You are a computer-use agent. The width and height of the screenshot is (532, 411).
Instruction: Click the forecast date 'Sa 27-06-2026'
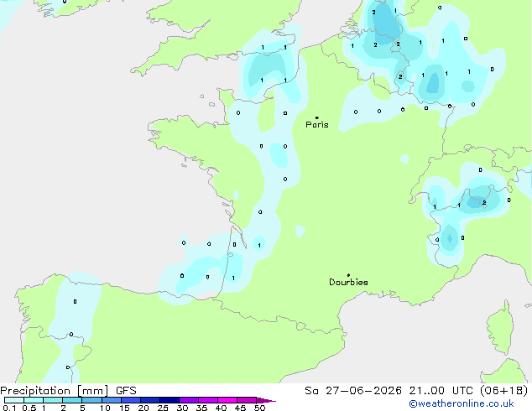[x=353, y=391]
